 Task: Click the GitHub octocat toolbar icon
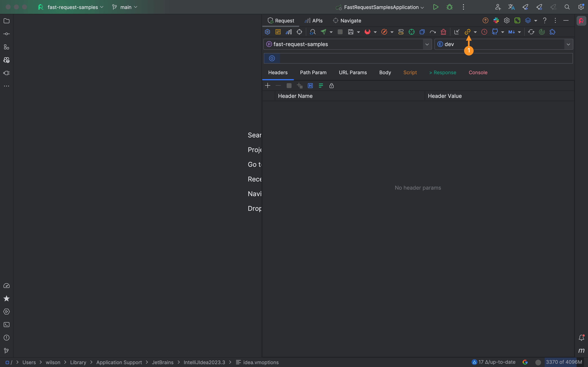[x=495, y=32]
